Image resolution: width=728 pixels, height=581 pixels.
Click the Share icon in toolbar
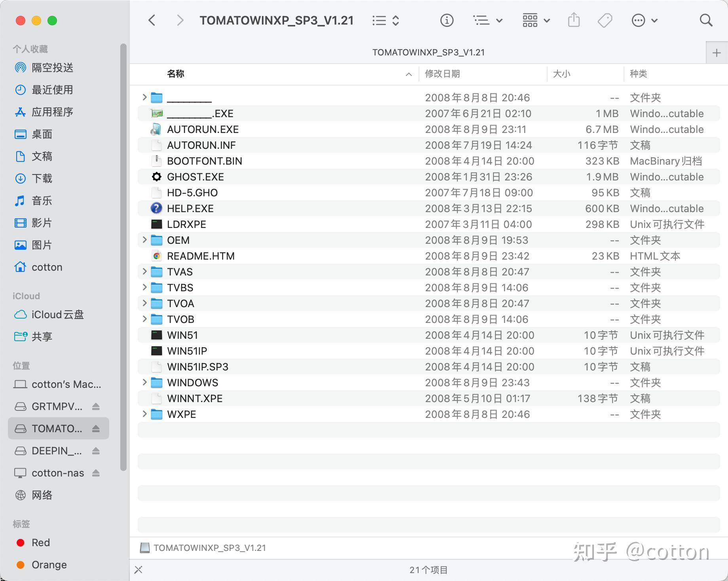574,20
